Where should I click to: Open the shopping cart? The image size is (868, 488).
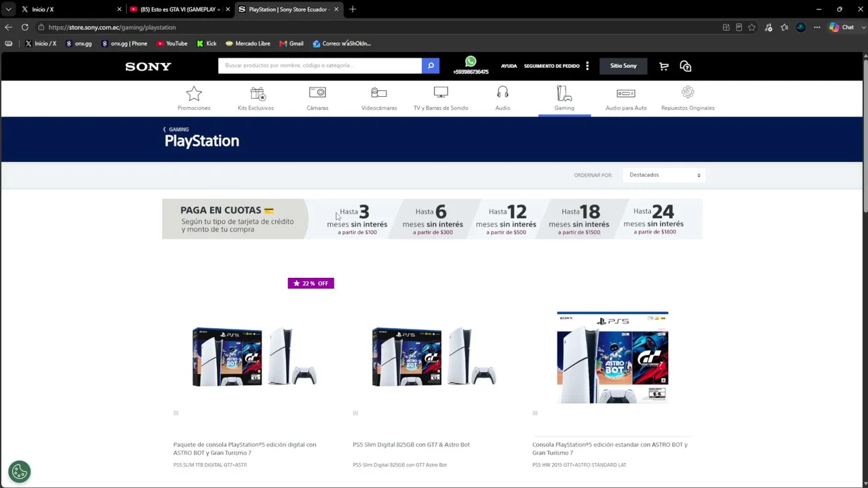click(664, 66)
